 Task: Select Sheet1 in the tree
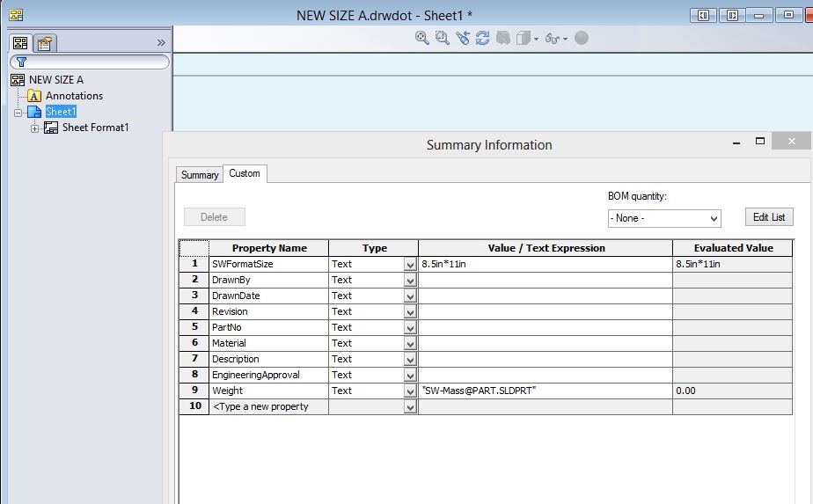(x=61, y=112)
